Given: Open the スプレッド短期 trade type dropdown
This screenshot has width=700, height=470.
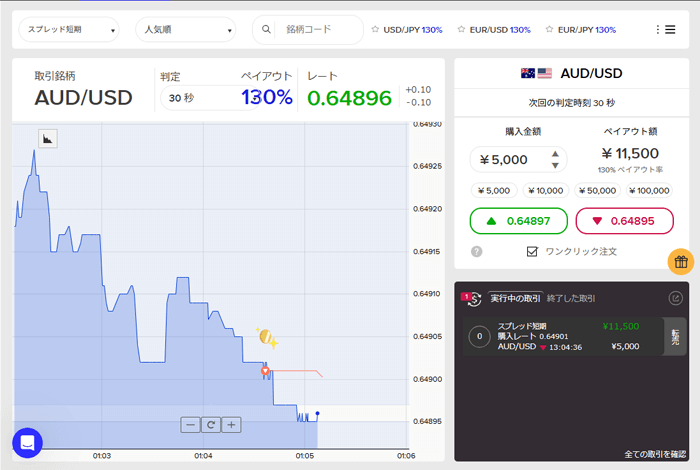Looking at the screenshot, I should 69,29.
